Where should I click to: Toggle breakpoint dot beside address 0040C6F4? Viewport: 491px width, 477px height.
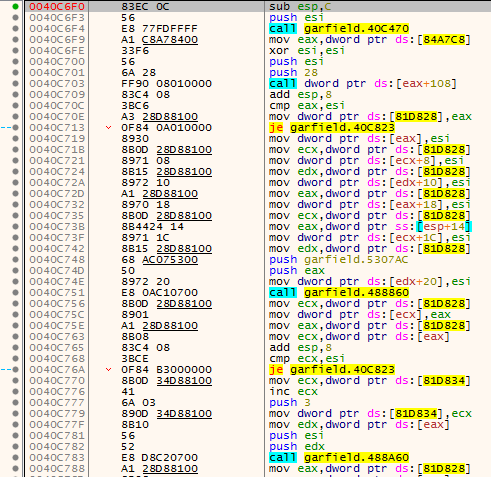[x=15, y=29]
